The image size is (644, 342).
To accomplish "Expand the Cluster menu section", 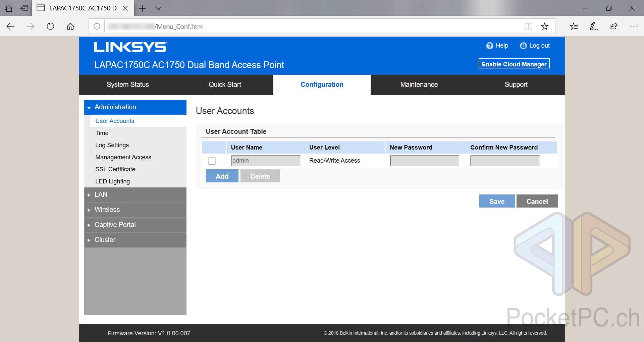I will point(135,240).
